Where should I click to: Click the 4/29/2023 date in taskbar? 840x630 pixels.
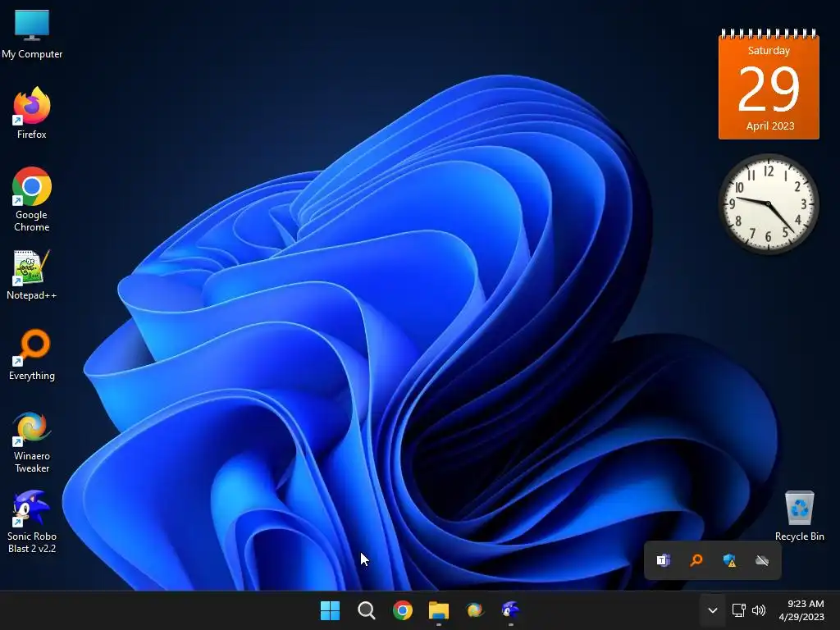[801, 617]
